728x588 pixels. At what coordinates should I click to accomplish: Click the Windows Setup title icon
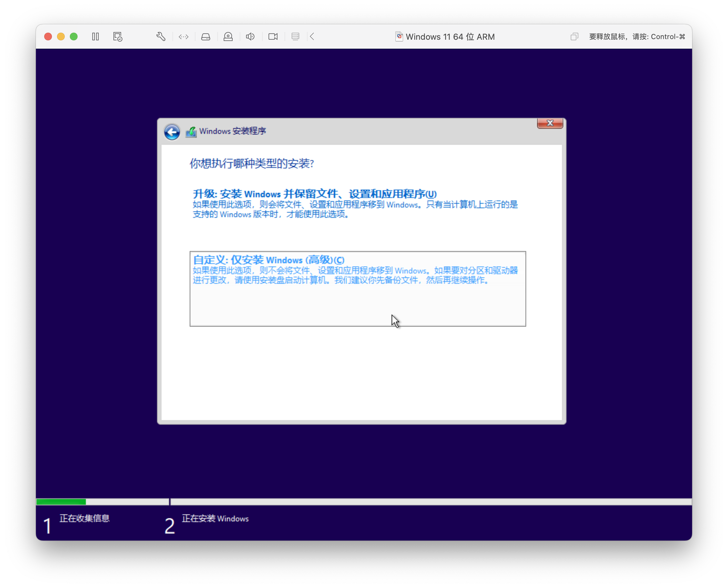pyautogui.click(x=191, y=131)
